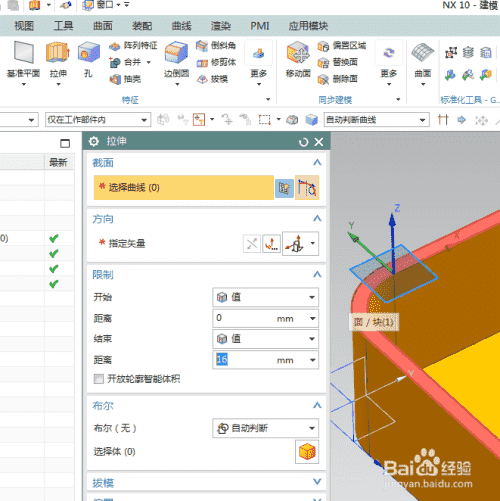
Task: Open the 应用模块 ribbon tab
Action: click(x=308, y=26)
